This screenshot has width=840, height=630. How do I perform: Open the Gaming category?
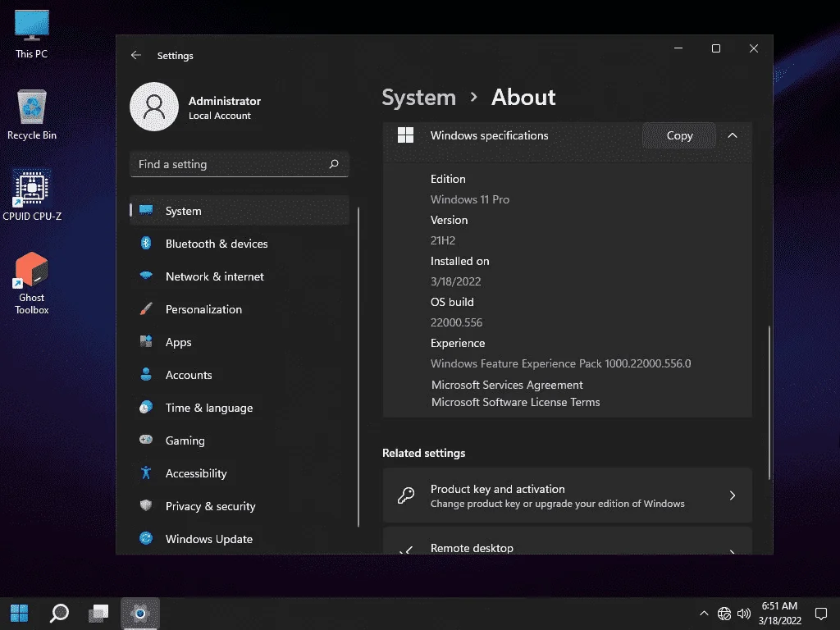click(x=240, y=441)
